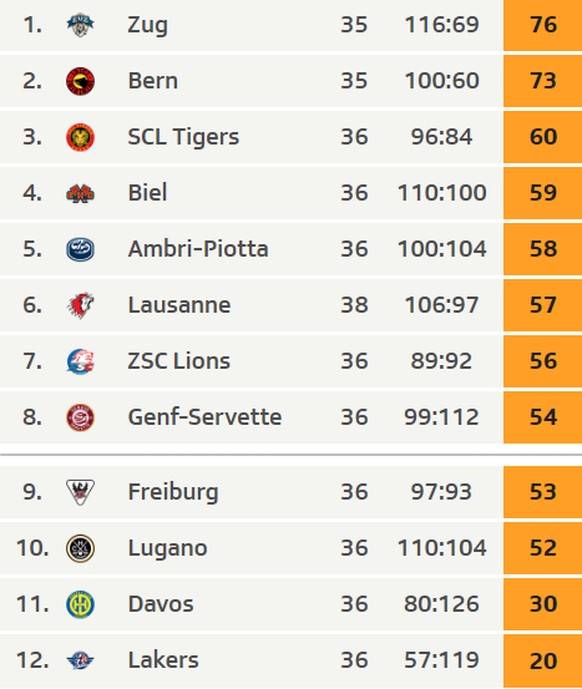Click the Bern bear logo
The image size is (582, 689).
pos(80,81)
